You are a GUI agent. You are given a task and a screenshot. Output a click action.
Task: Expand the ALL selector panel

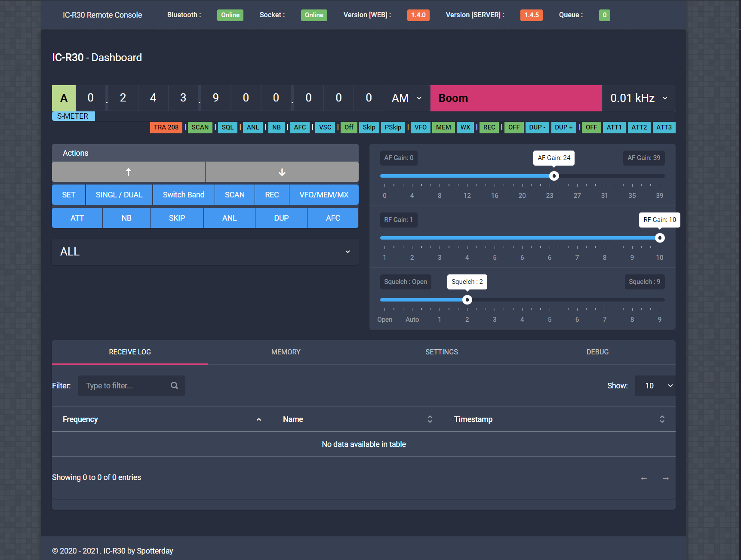coord(347,252)
